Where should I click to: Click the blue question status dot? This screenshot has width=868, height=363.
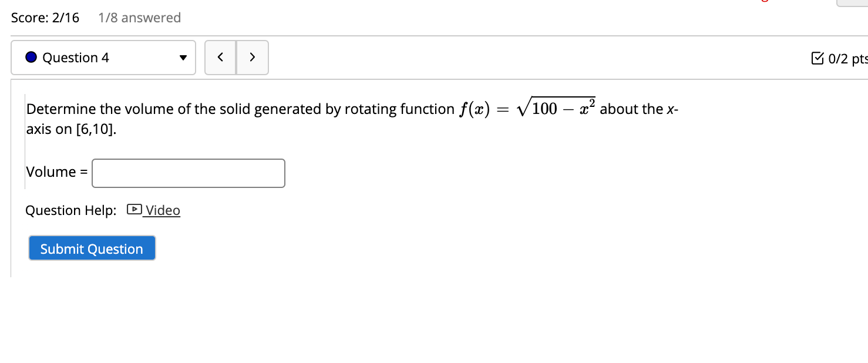[30, 57]
